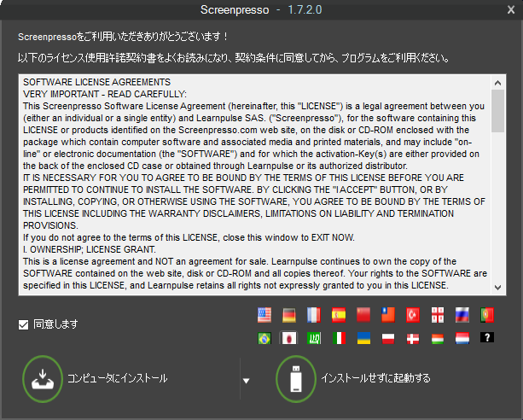The width and height of the screenshot is (523, 420).
Task: Select the United States flag language
Action: coord(264,315)
